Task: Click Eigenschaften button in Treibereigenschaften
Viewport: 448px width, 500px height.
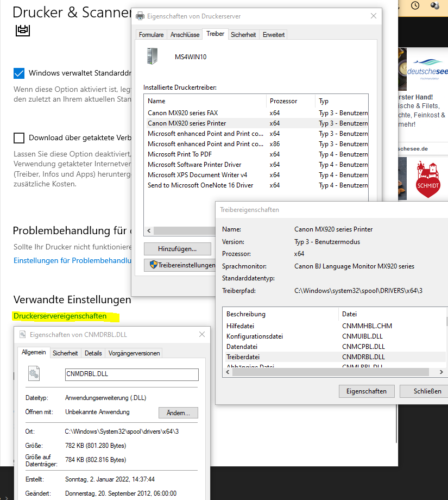Action: [367, 391]
